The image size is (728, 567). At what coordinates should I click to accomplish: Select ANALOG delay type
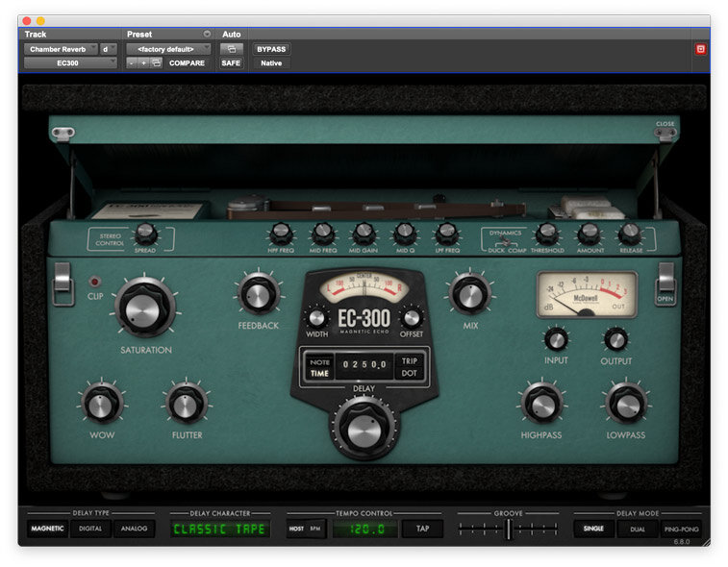134,528
